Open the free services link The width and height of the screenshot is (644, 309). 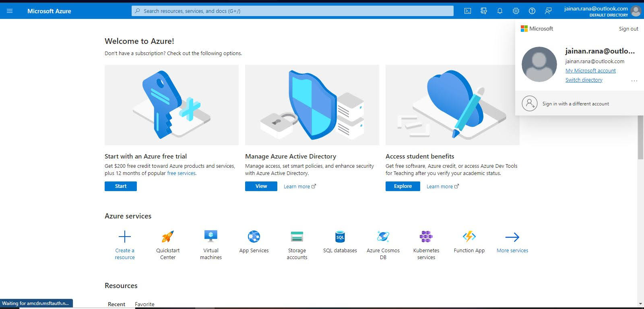coord(181,173)
